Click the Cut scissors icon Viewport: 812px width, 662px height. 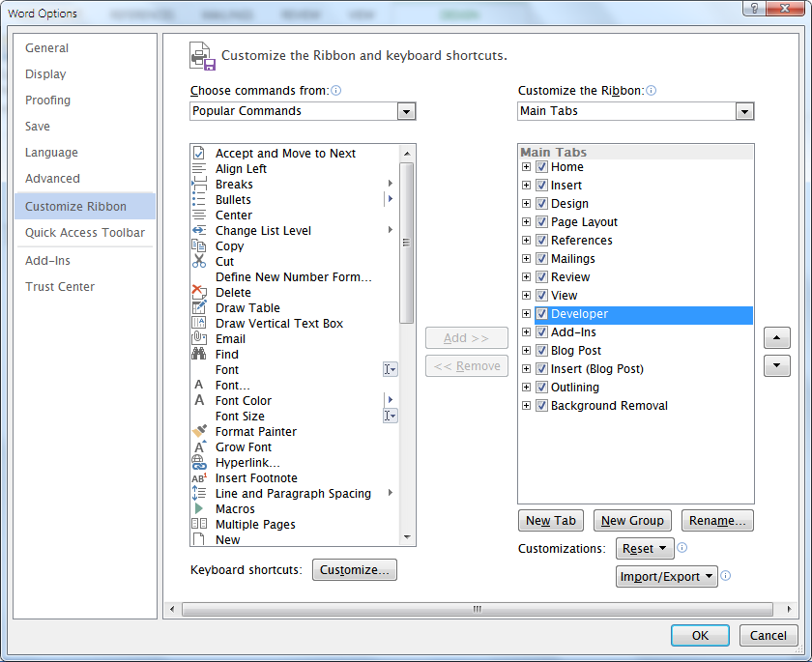[x=199, y=261]
